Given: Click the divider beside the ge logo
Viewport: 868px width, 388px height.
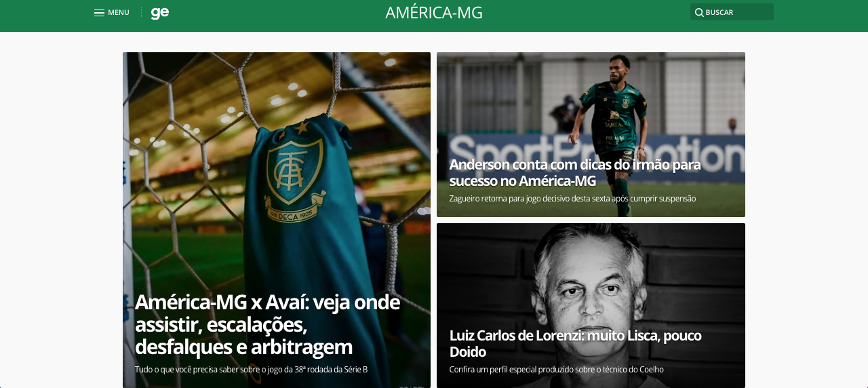Looking at the screenshot, I should (x=141, y=12).
